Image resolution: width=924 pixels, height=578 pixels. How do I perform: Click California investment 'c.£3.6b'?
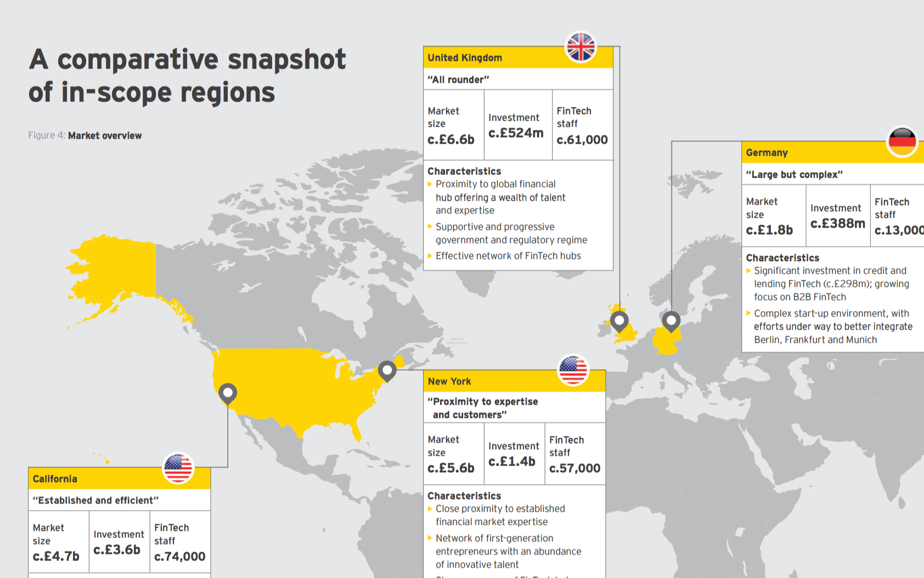[117, 550]
